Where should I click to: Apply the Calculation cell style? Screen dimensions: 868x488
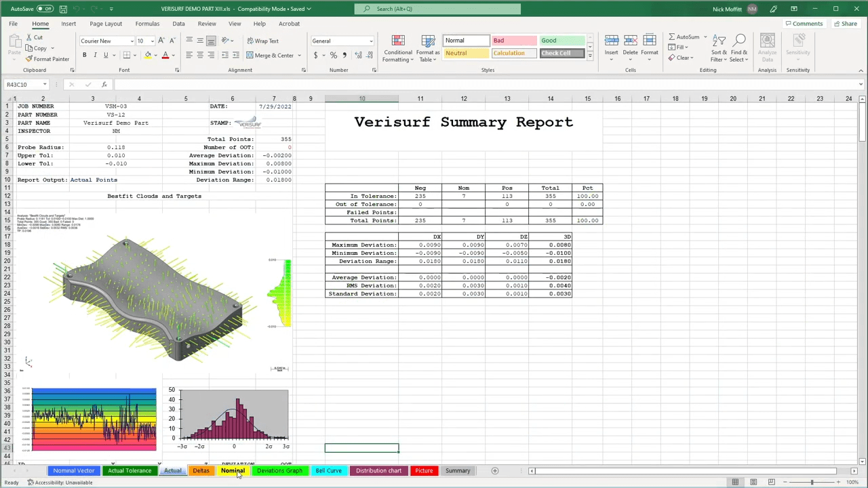click(513, 53)
